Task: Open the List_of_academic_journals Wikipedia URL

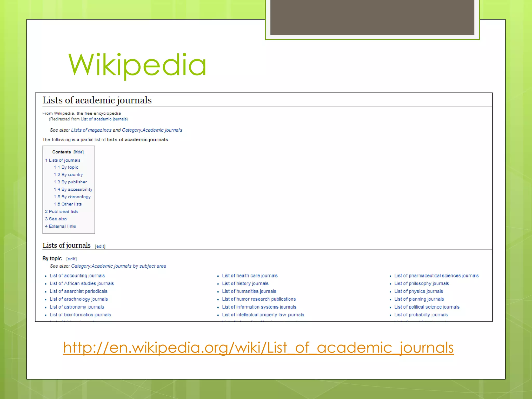Action: [x=258, y=348]
